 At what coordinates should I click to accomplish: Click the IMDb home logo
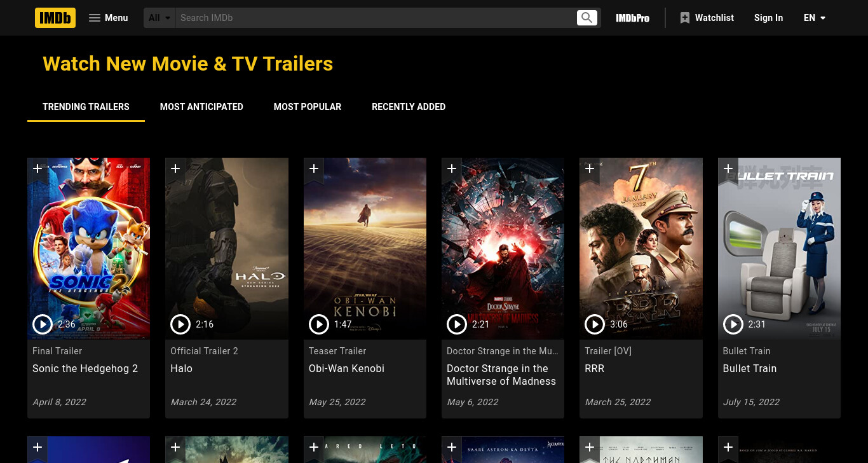pyautogui.click(x=55, y=18)
